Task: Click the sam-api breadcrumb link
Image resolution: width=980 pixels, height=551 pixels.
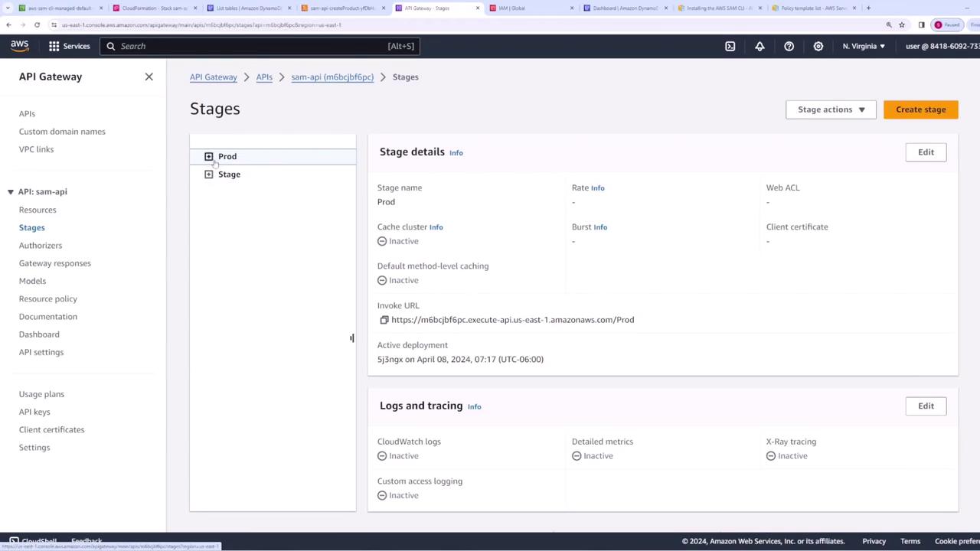Action: [x=332, y=77]
